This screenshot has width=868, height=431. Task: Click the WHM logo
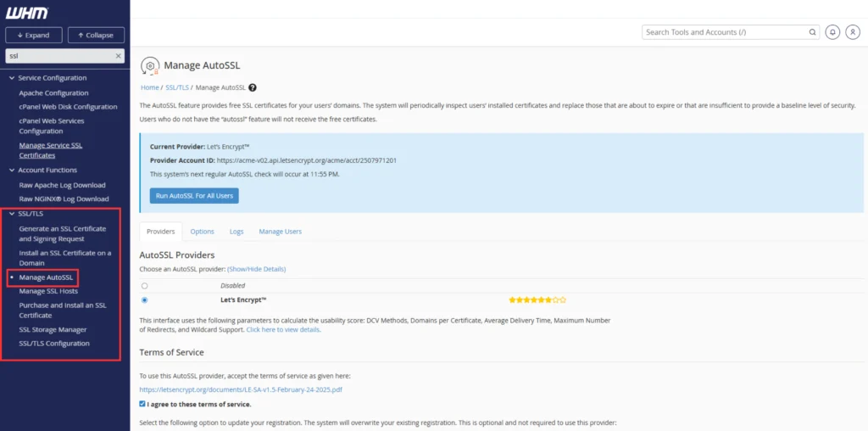coord(26,13)
